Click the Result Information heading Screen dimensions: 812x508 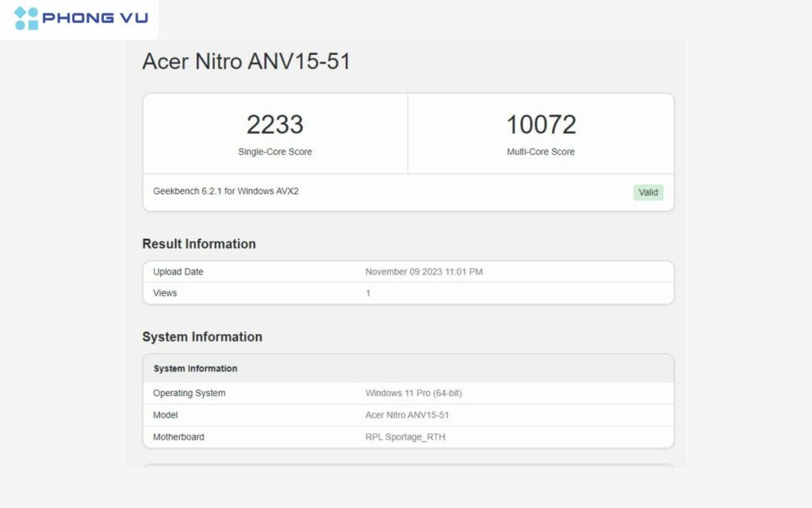tap(199, 244)
